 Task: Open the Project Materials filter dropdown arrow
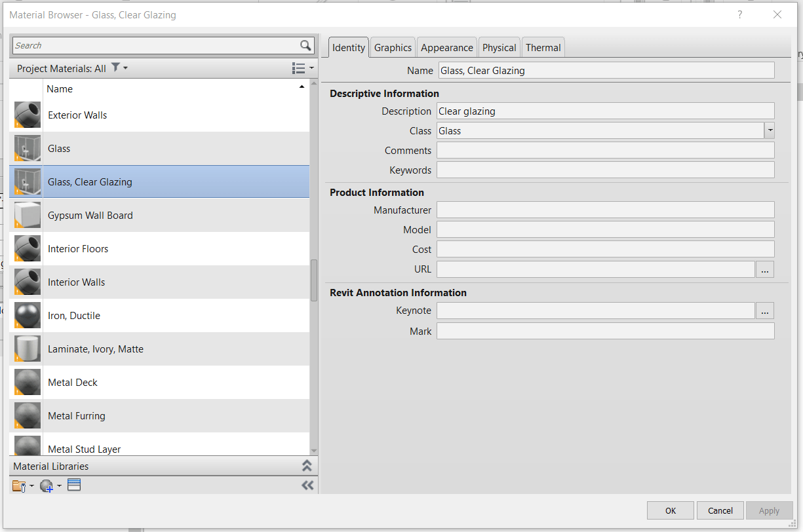coord(125,67)
